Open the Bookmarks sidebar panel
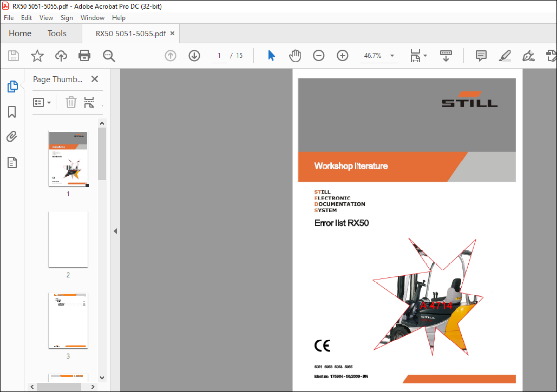 click(12, 112)
